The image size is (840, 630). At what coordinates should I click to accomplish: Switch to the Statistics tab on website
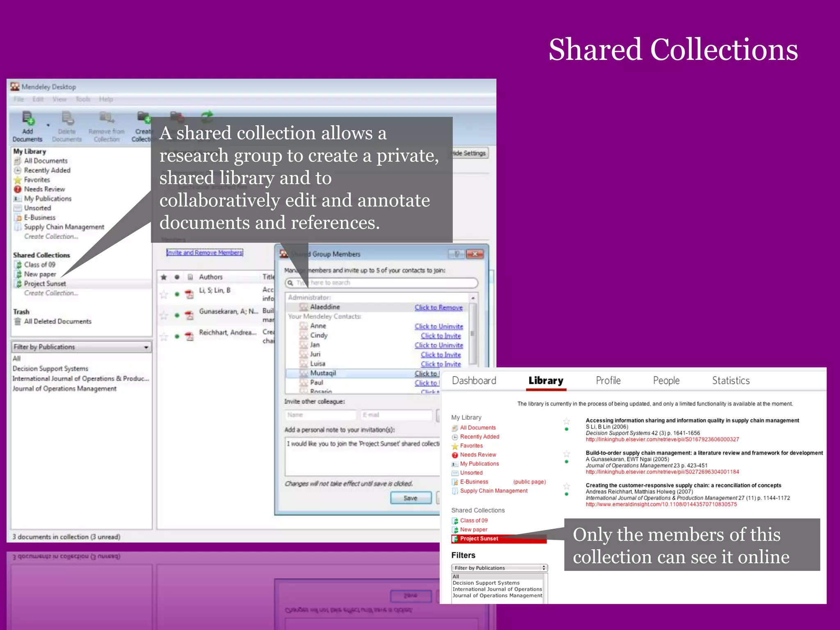tap(730, 381)
